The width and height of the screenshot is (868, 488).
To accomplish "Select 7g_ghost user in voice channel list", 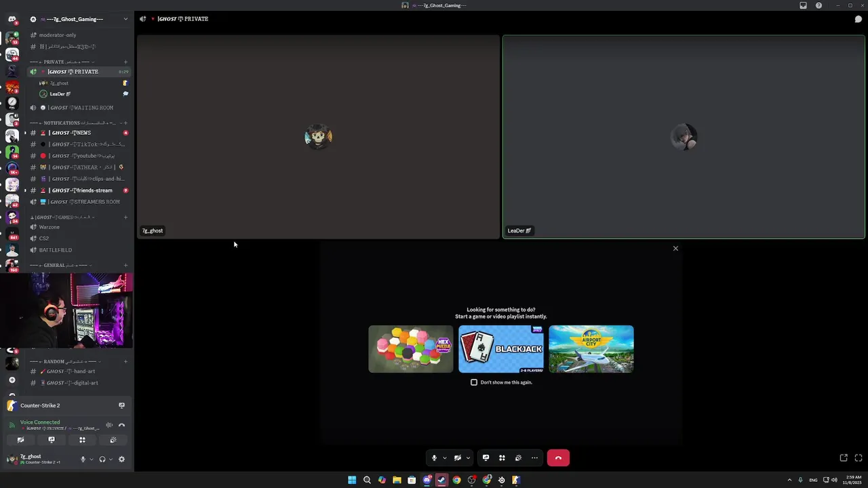I will (83, 83).
